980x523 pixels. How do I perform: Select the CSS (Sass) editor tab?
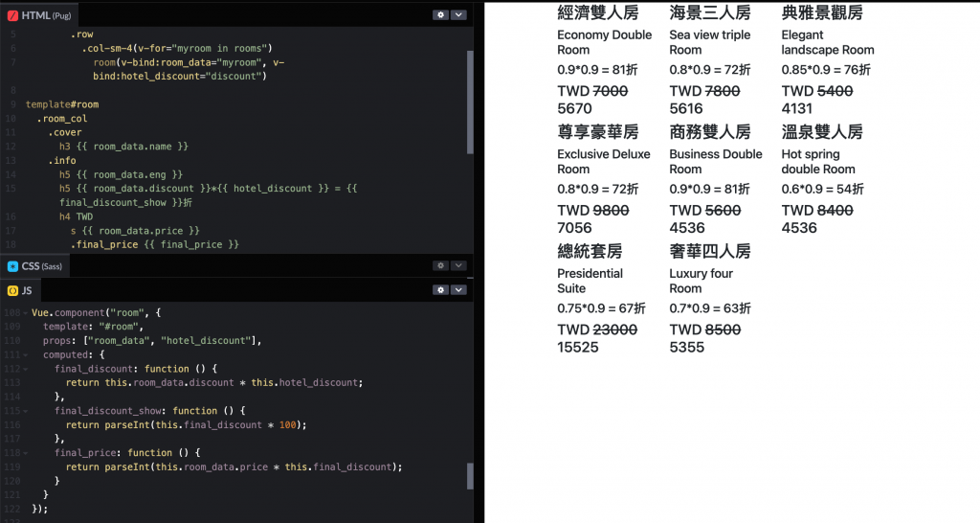click(35, 266)
